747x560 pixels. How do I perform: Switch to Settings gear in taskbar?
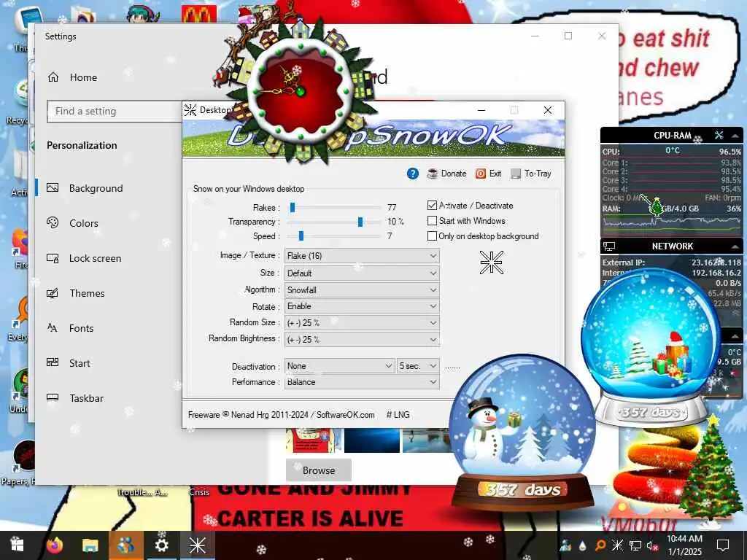click(x=161, y=545)
